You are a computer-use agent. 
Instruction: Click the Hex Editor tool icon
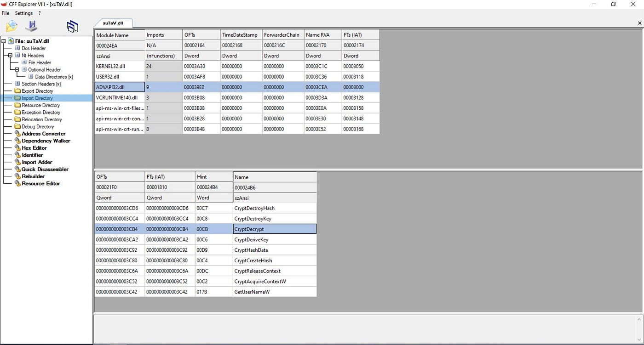point(17,148)
